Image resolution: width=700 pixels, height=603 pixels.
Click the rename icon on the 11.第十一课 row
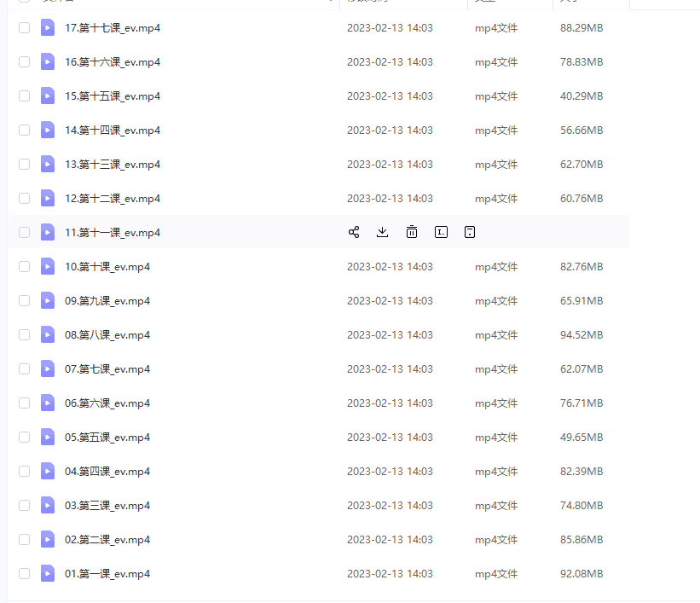click(x=441, y=232)
